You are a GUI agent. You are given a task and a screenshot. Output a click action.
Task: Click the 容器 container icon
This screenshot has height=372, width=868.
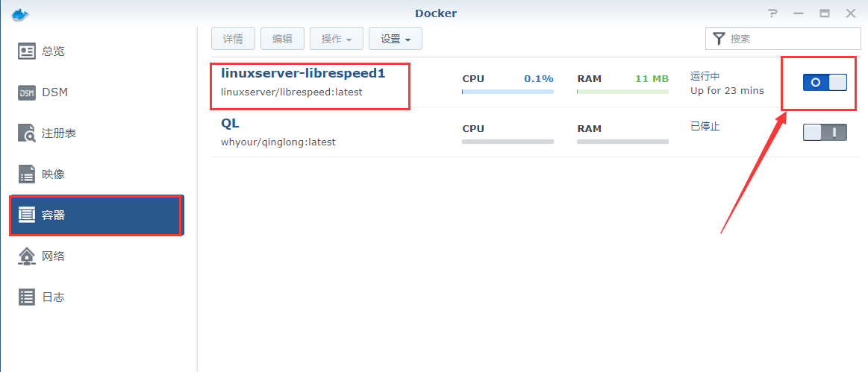pos(27,215)
